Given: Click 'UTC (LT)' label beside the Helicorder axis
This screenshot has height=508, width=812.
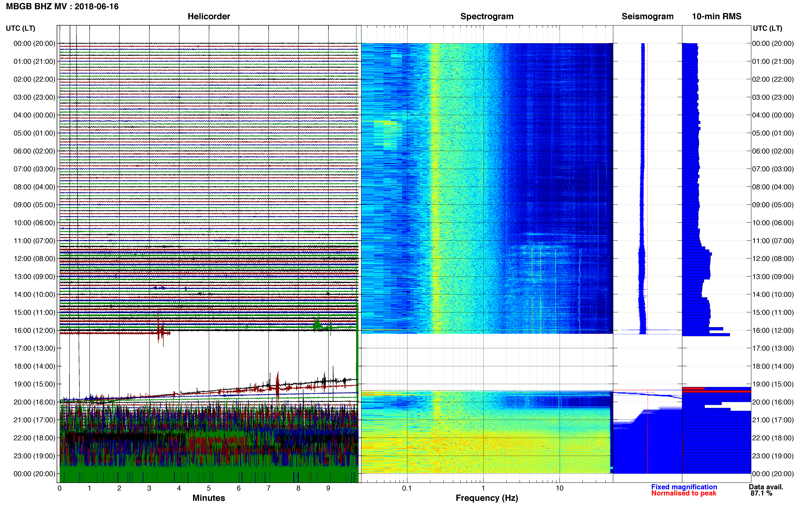Looking at the screenshot, I should point(21,28).
